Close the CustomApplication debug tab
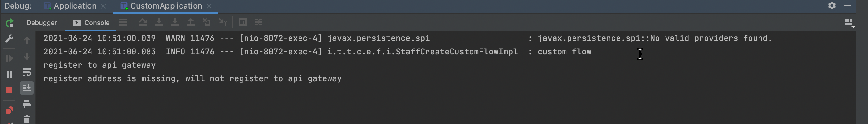This screenshot has width=868, height=124. pyautogui.click(x=209, y=6)
